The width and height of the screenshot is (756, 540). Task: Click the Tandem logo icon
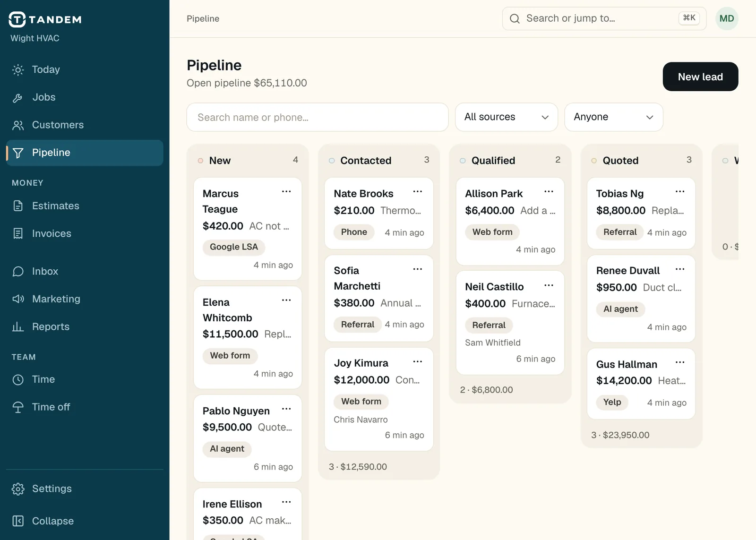pyautogui.click(x=17, y=19)
